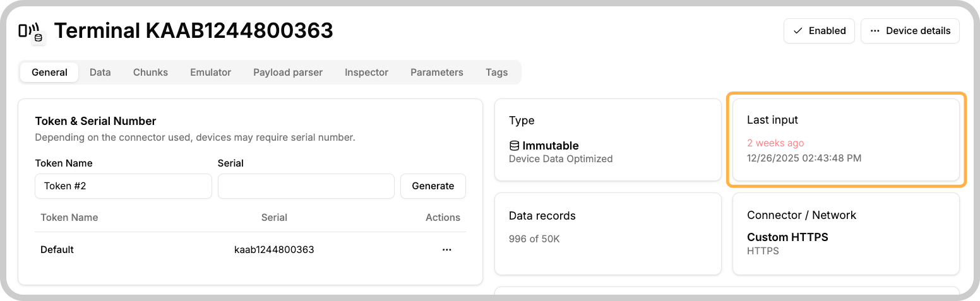Open the Tags tab
Image resolution: width=980 pixels, height=301 pixels.
click(x=497, y=73)
